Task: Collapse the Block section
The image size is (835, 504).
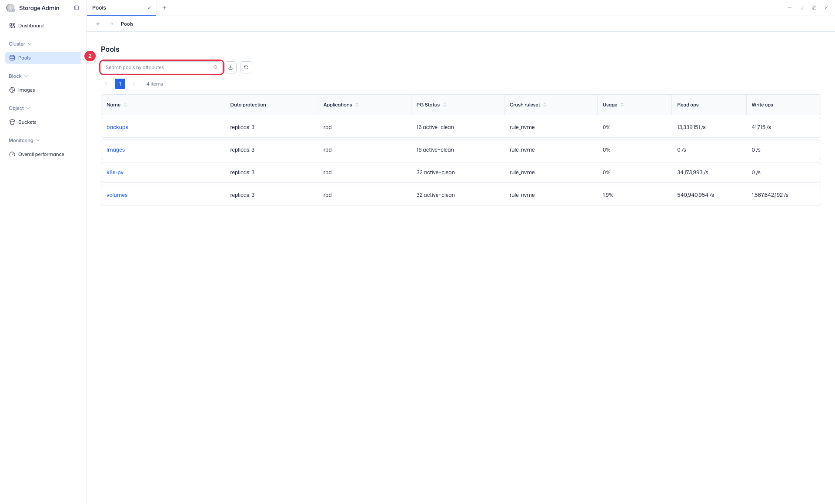Action: (x=18, y=76)
